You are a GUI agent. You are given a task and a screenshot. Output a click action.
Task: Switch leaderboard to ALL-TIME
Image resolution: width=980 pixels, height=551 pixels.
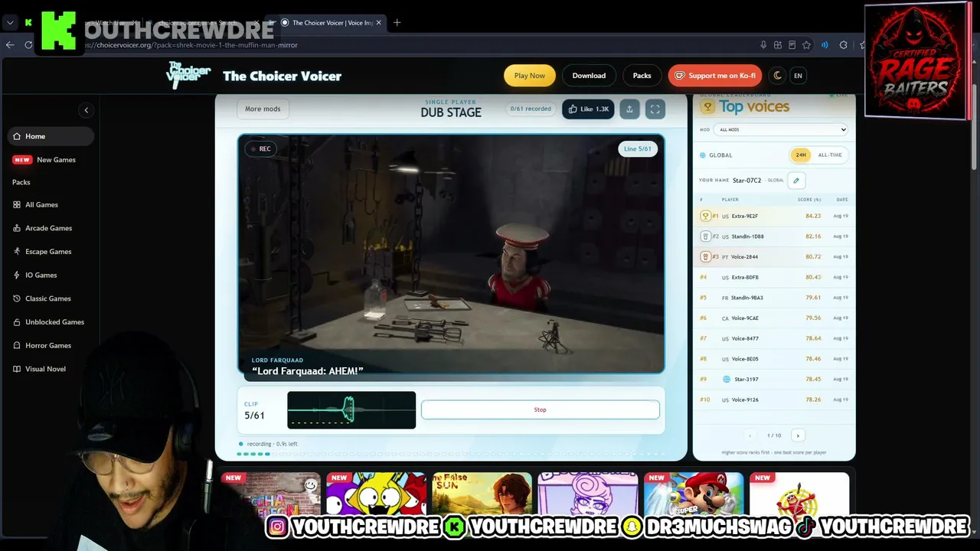830,155
